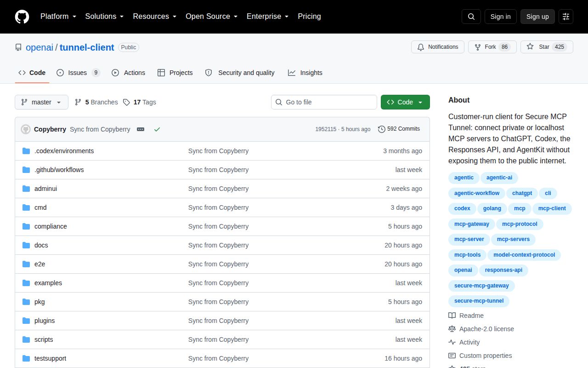
Task: Click the pulse icon beside Activity
Action: pos(452,342)
